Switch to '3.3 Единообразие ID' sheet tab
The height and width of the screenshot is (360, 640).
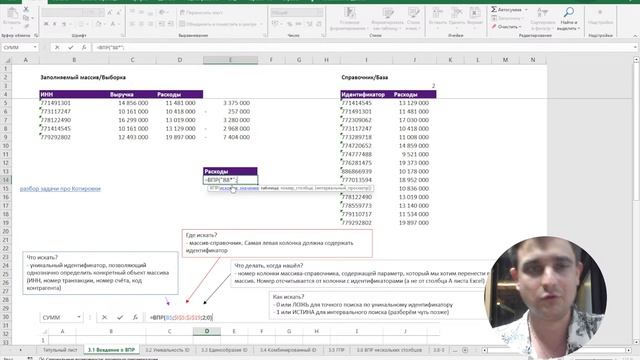tap(224, 350)
